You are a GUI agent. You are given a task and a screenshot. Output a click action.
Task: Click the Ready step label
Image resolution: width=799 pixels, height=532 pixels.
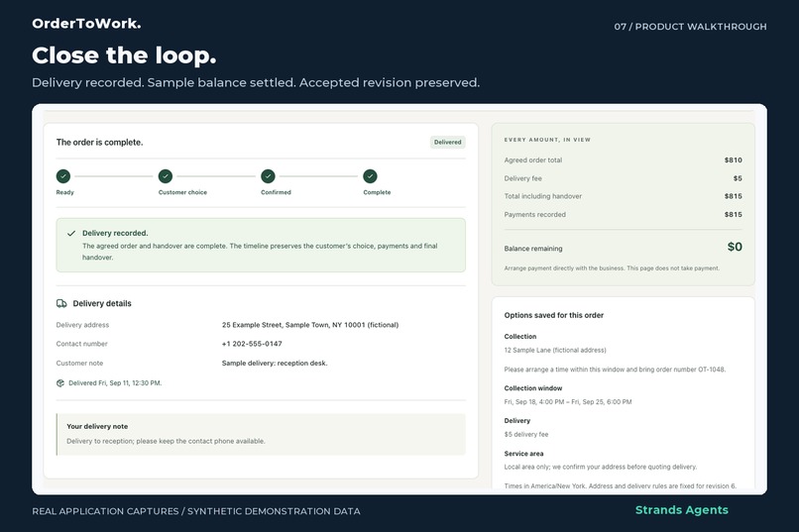point(64,192)
